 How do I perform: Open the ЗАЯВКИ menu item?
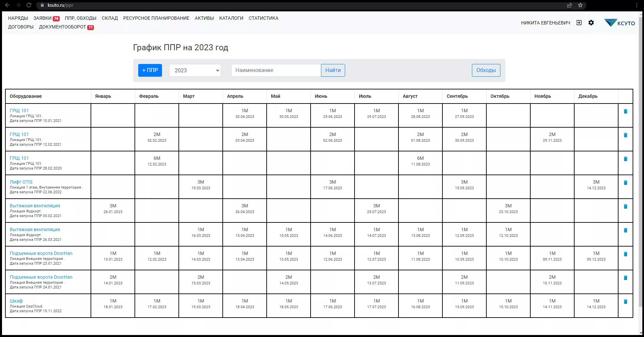pos(43,18)
